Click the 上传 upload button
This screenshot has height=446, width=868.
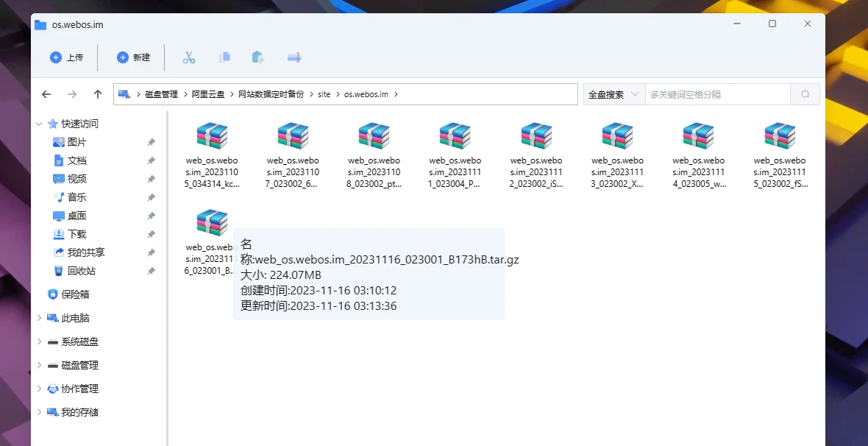pyautogui.click(x=67, y=57)
